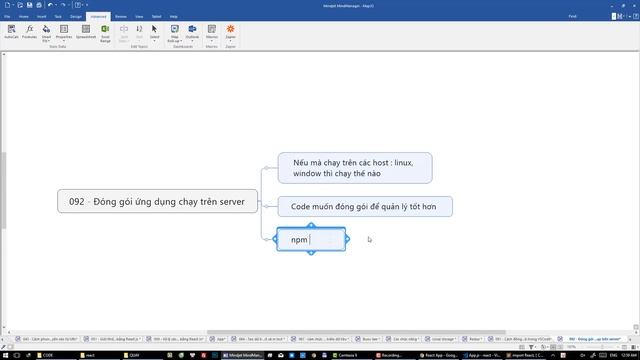Save the map using the disk icon
640x360 pixels.
pyautogui.click(x=29, y=5)
